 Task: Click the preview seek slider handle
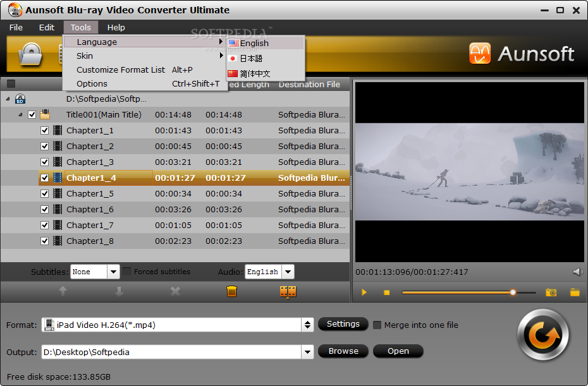point(513,293)
